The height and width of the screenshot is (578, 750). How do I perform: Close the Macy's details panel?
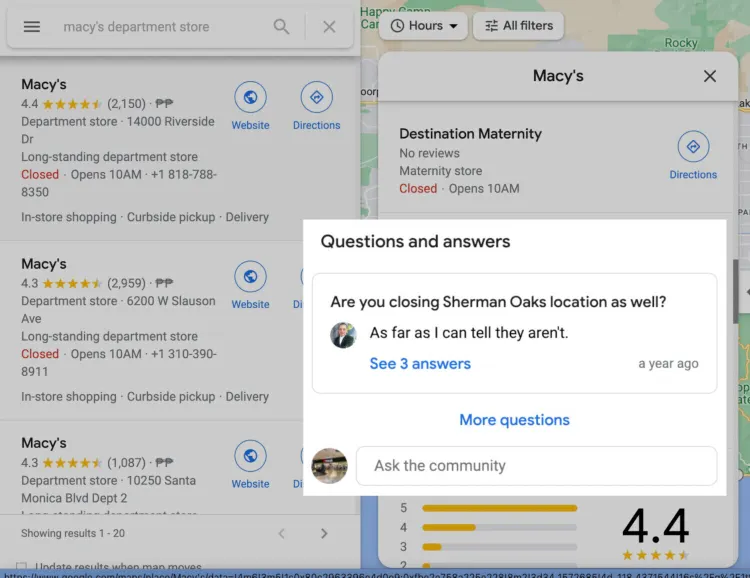pyautogui.click(x=710, y=76)
